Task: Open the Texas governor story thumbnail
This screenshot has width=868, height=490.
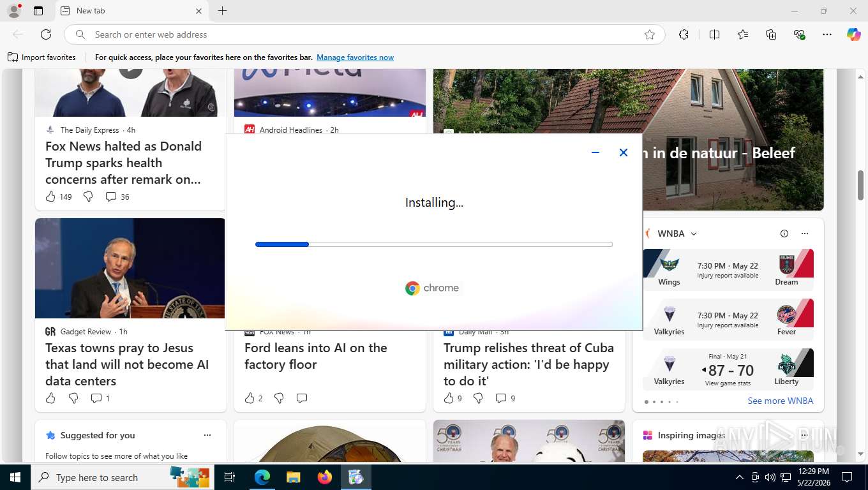Action: click(130, 268)
